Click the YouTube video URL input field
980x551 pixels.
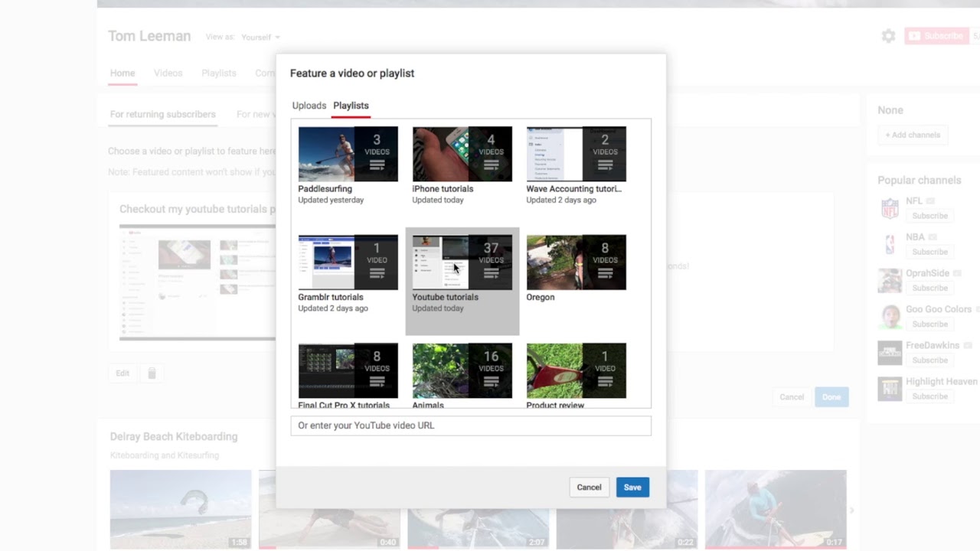(x=471, y=425)
